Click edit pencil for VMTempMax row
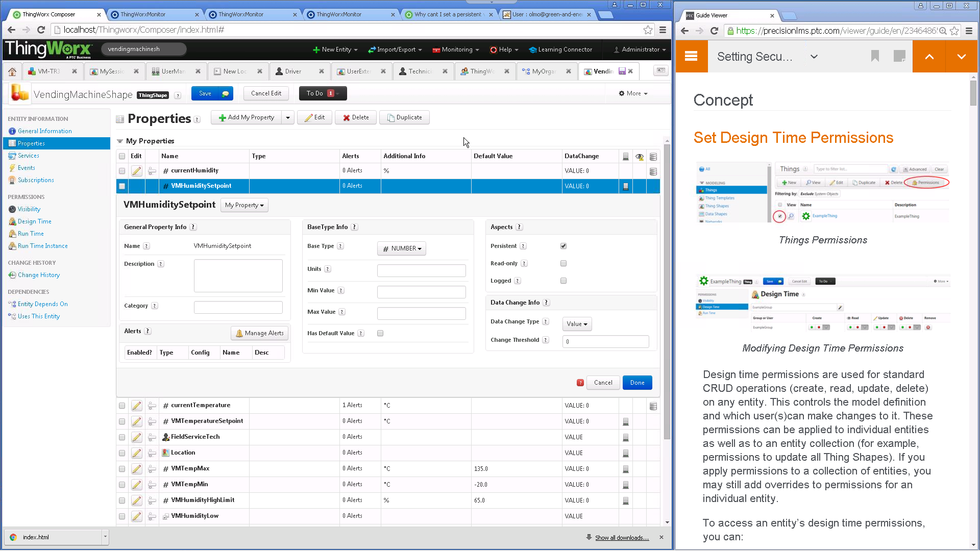The width and height of the screenshot is (980, 551). click(x=136, y=469)
